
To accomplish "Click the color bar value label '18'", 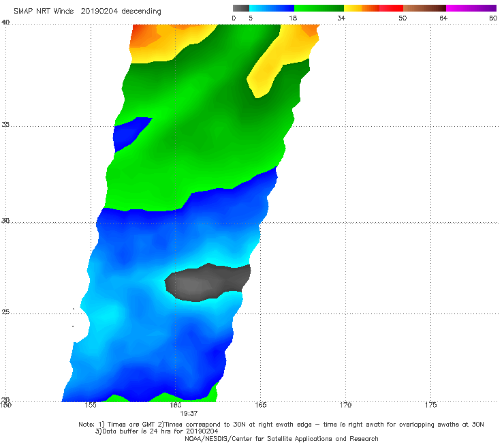I will 293,18.
